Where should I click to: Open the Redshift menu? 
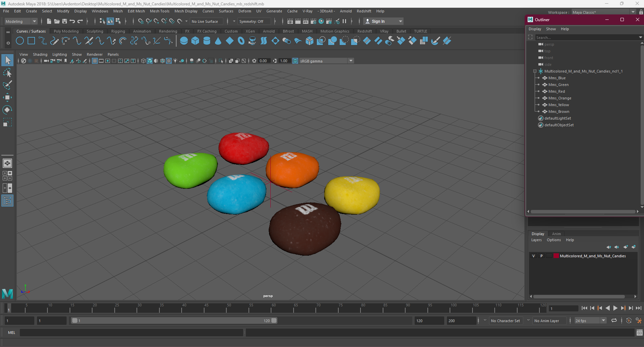364,11
